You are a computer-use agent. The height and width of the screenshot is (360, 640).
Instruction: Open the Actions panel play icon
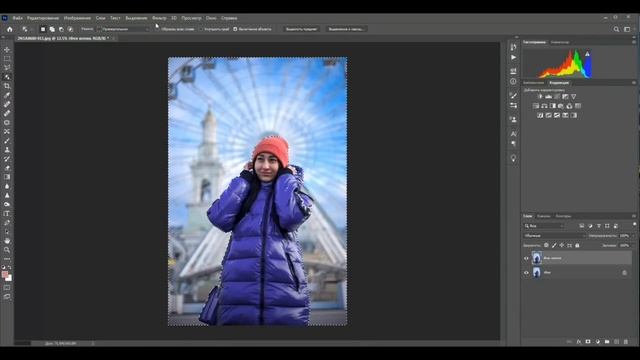click(513, 58)
